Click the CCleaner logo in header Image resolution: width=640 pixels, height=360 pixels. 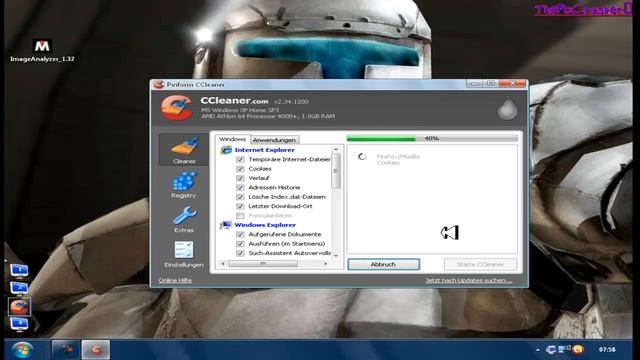pyautogui.click(x=176, y=108)
